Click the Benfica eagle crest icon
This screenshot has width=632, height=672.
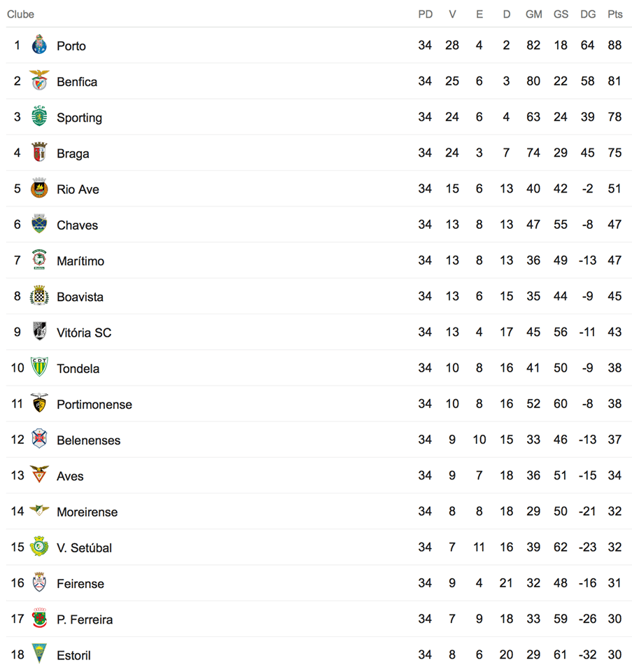[39, 81]
